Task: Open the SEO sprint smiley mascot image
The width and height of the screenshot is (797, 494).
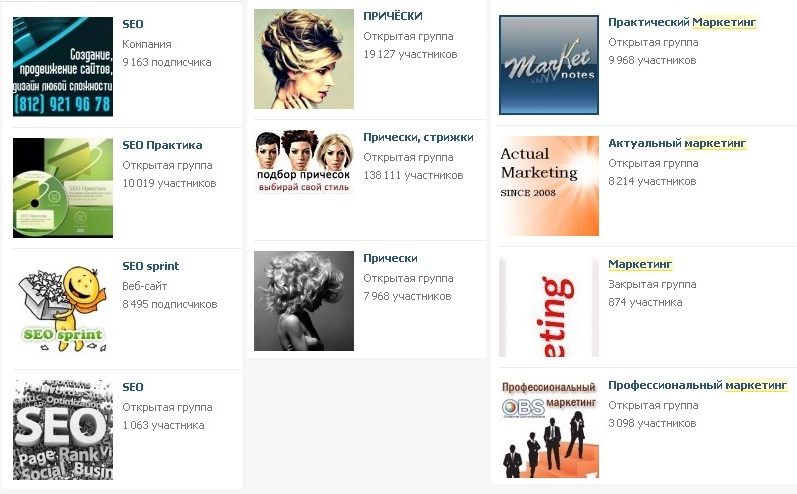Action: pos(62,308)
